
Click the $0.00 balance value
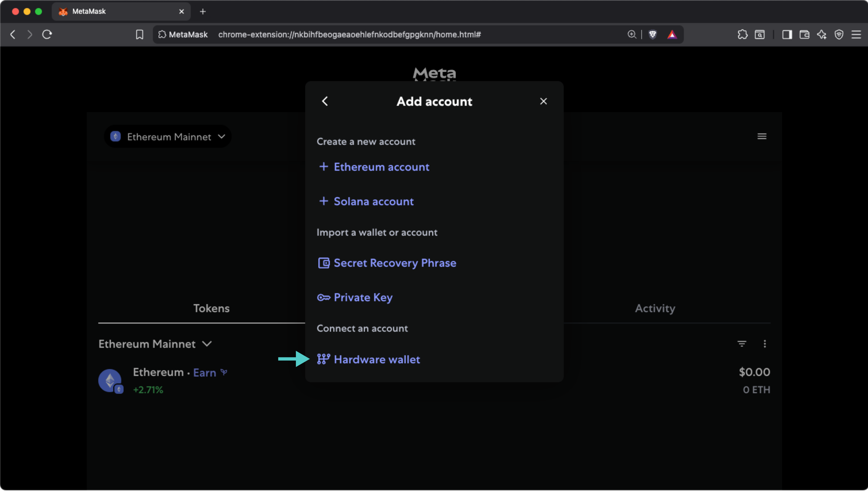[x=754, y=372]
